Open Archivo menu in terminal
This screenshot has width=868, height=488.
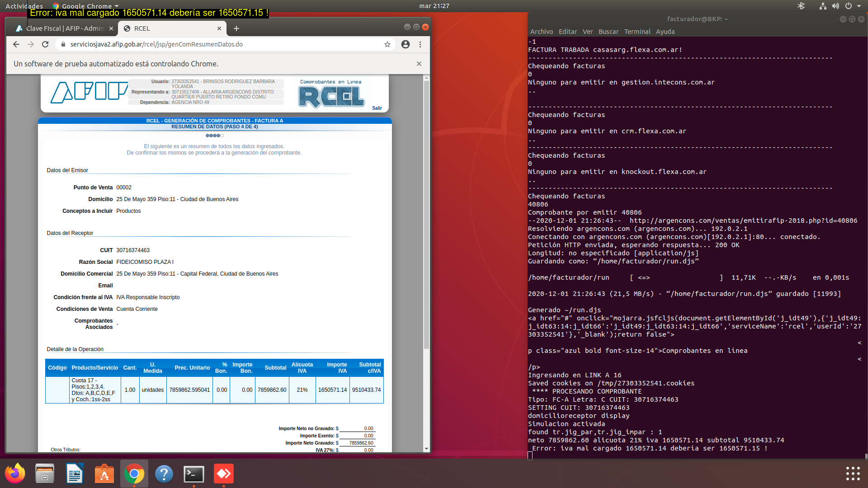(542, 32)
